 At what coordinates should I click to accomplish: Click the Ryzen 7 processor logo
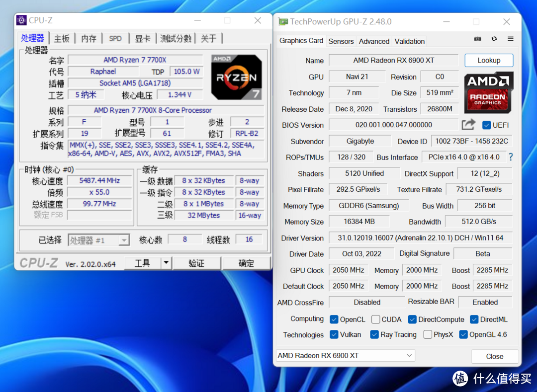(236, 77)
